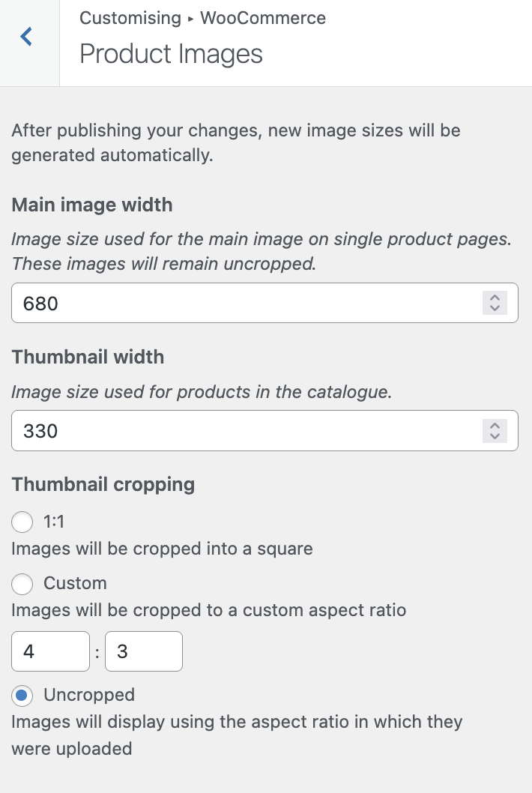Click the "Main image width" label
Image resolution: width=532 pixels, height=793 pixels.
pos(92,205)
